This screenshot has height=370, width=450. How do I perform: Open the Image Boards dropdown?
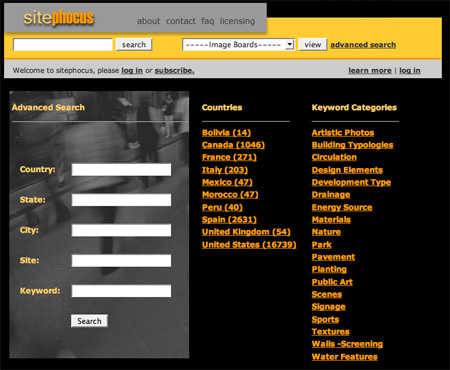238,44
